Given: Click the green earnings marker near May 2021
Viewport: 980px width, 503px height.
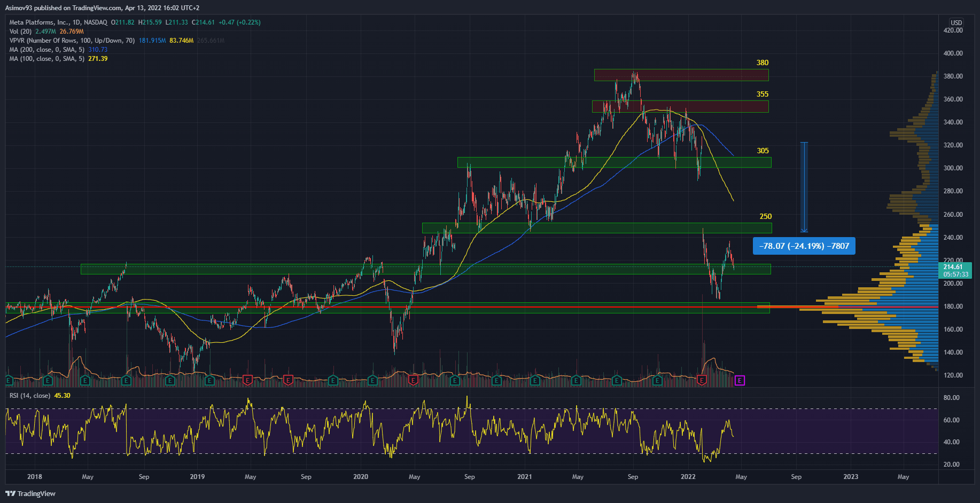Looking at the screenshot, I should [576, 380].
